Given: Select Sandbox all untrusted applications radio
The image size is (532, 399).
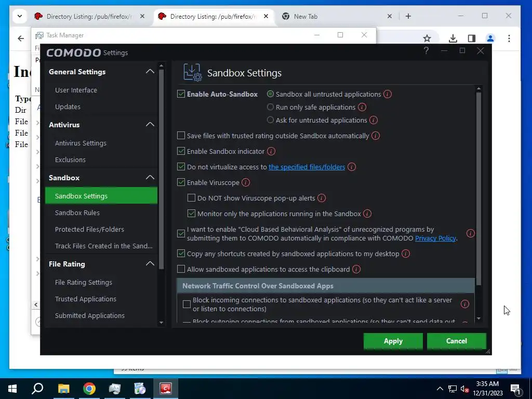Looking at the screenshot, I should 270,94.
